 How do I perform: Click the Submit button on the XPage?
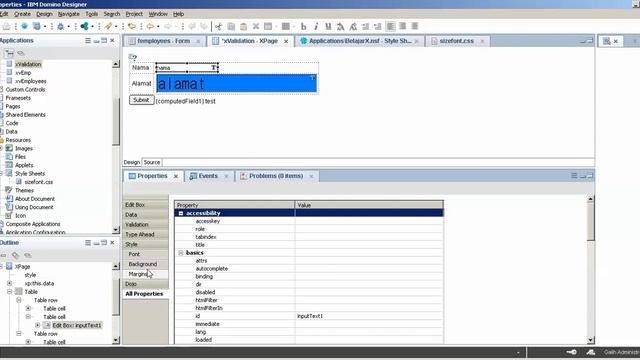tap(141, 100)
